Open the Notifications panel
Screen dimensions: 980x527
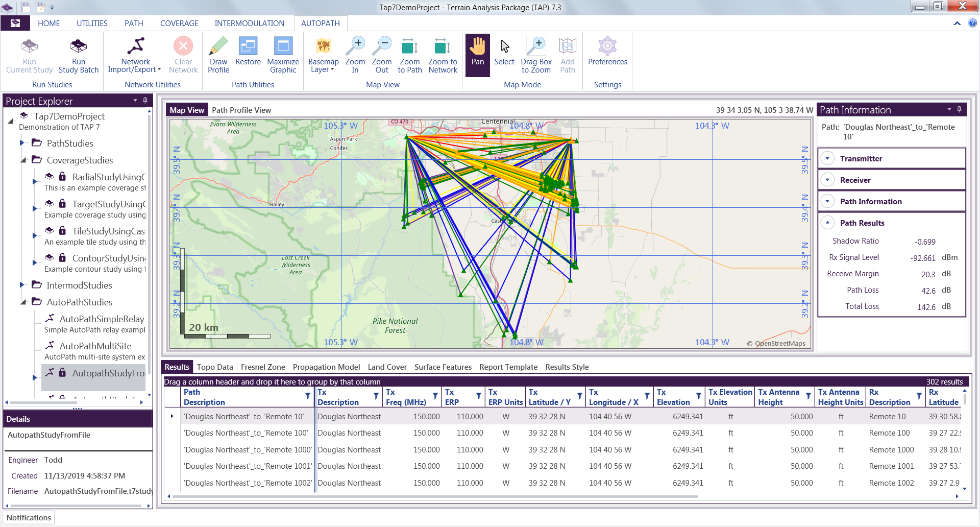(x=29, y=517)
